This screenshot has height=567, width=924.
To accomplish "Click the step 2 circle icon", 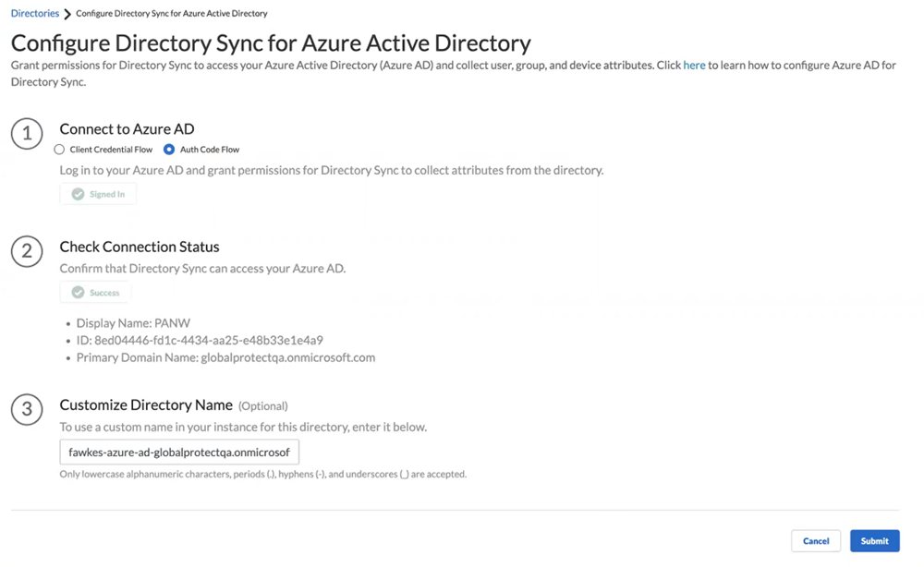I will [x=27, y=251].
